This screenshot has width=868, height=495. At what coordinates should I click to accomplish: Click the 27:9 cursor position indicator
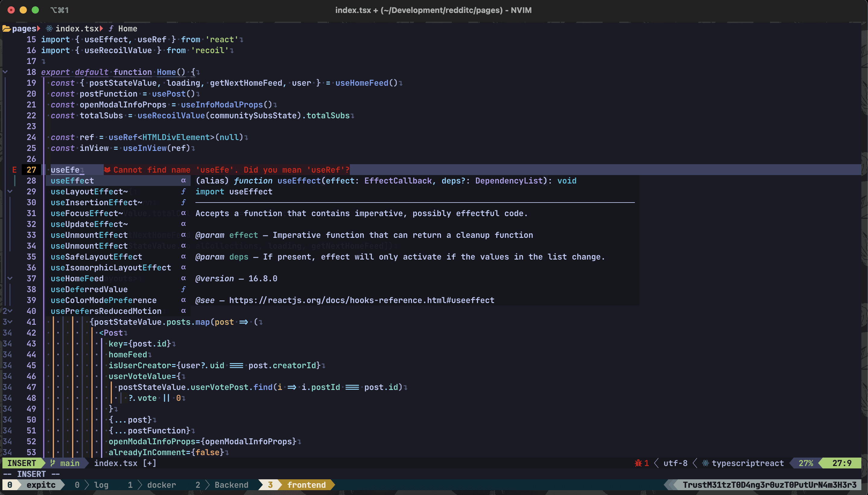[842, 463]
